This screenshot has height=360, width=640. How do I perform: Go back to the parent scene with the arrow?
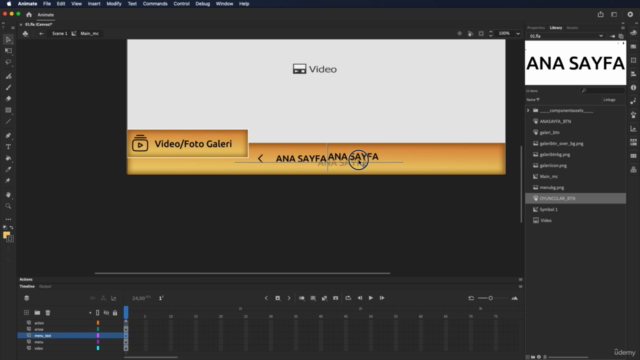41,33
